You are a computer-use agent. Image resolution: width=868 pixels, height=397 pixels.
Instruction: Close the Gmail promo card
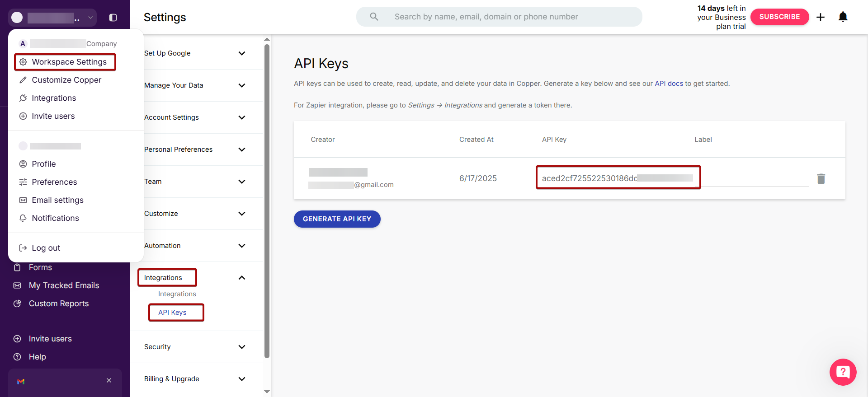109,380
